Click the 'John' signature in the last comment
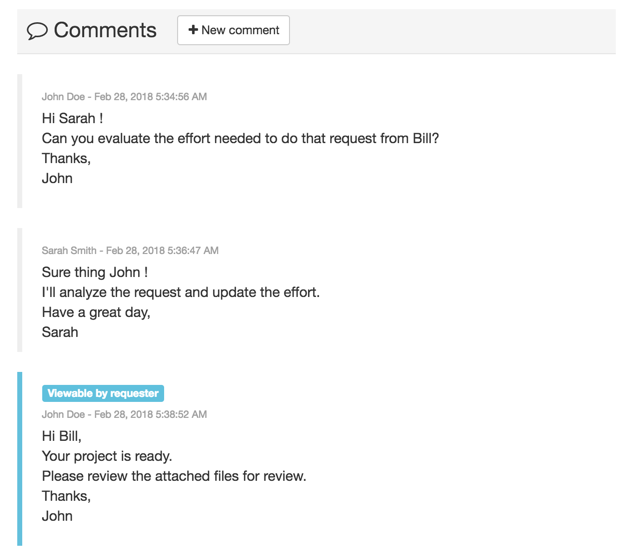The image size is (626, 559). point(57,516)
